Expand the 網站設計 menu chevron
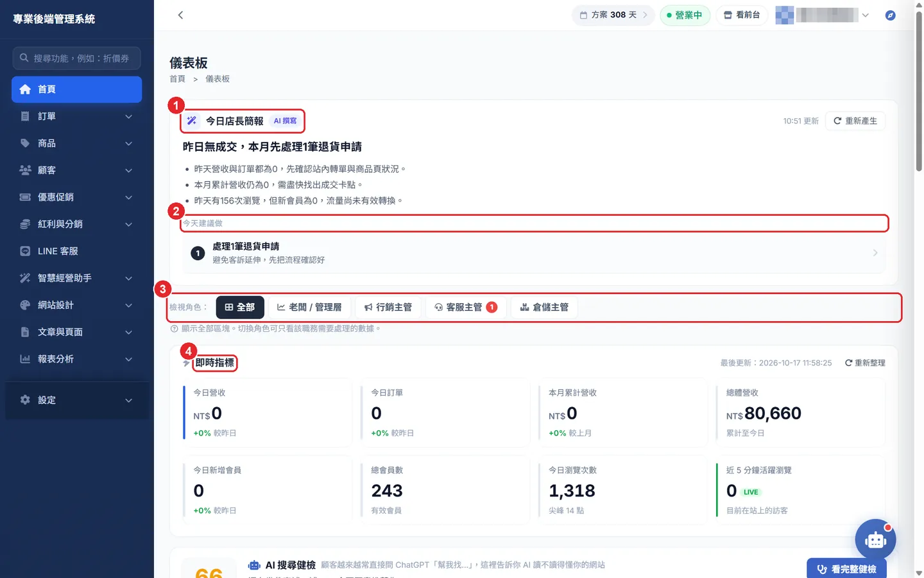 point(128,305)
